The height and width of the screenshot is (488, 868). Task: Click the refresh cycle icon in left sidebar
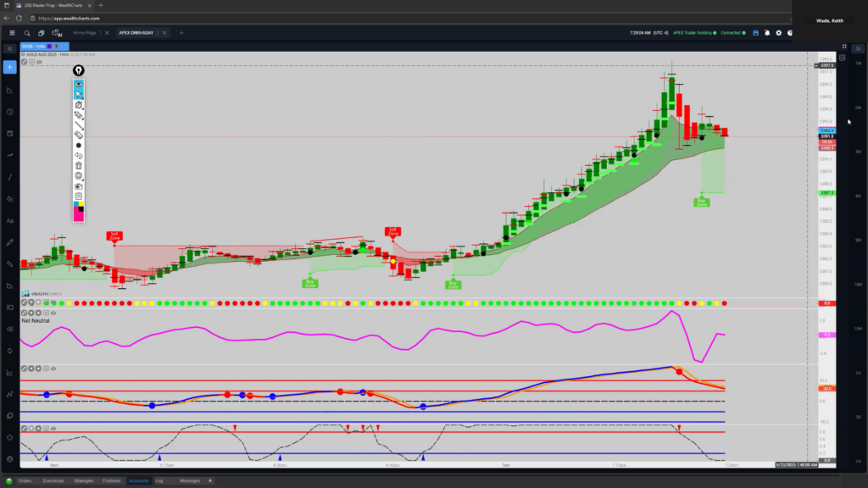click(9, 351)
